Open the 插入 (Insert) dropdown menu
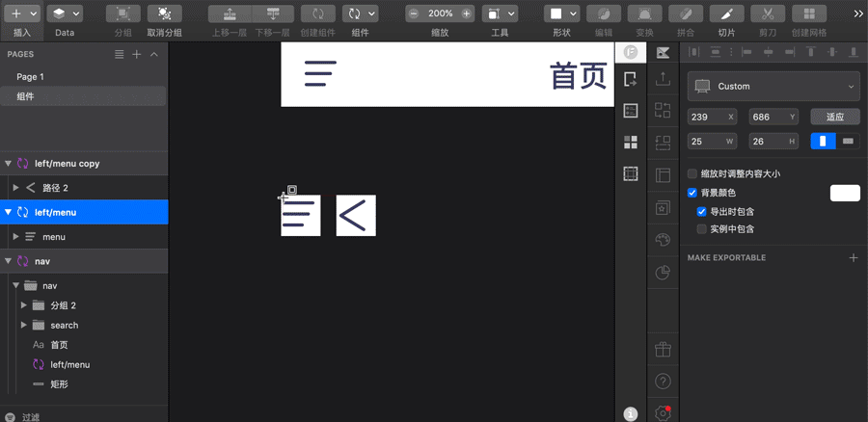 tap(24, 14)
